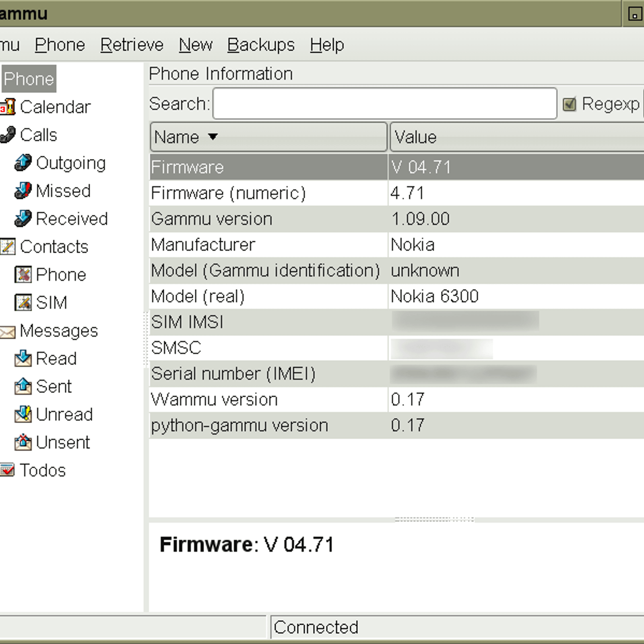This screenshot has width=644, height=644.
Task: Click the SIM contacts icon
Action: tap(23, 302)
